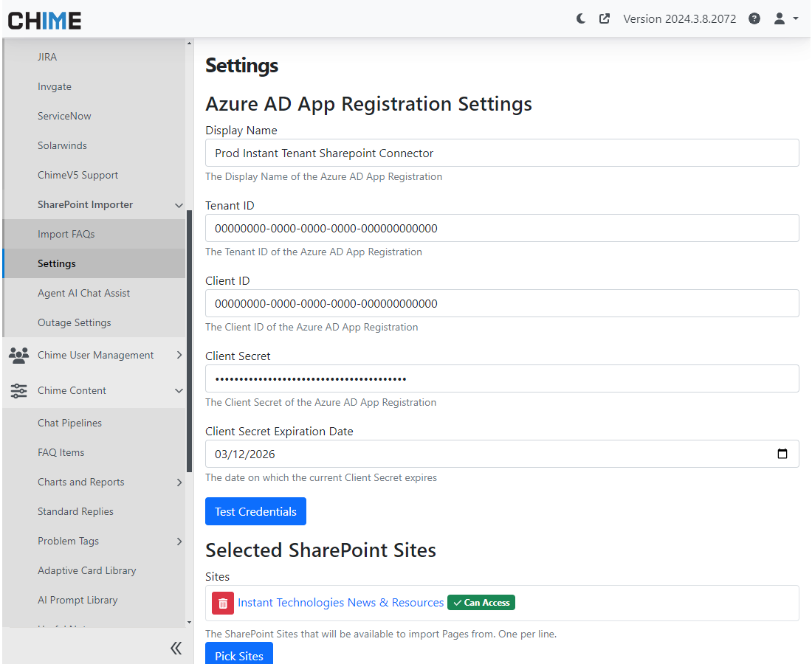Viewport: 812px width, 664px height.
Task: Focus the Tenant ID input field
Action: (502, 228)
